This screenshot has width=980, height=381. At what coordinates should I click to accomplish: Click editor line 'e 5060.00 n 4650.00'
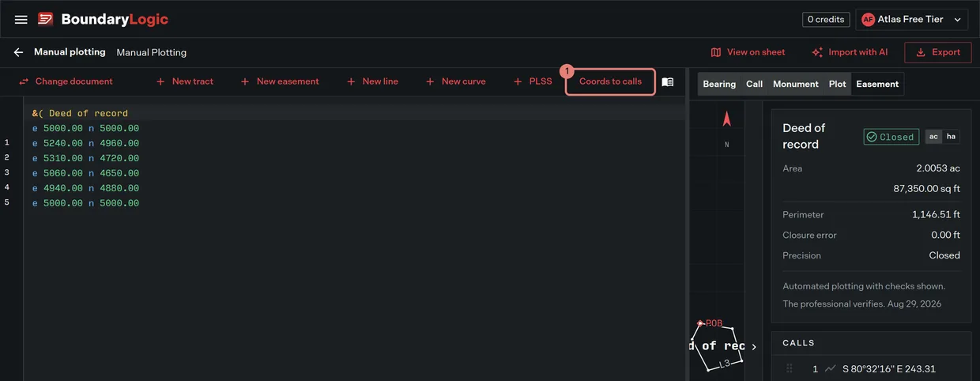click(85, 173)
